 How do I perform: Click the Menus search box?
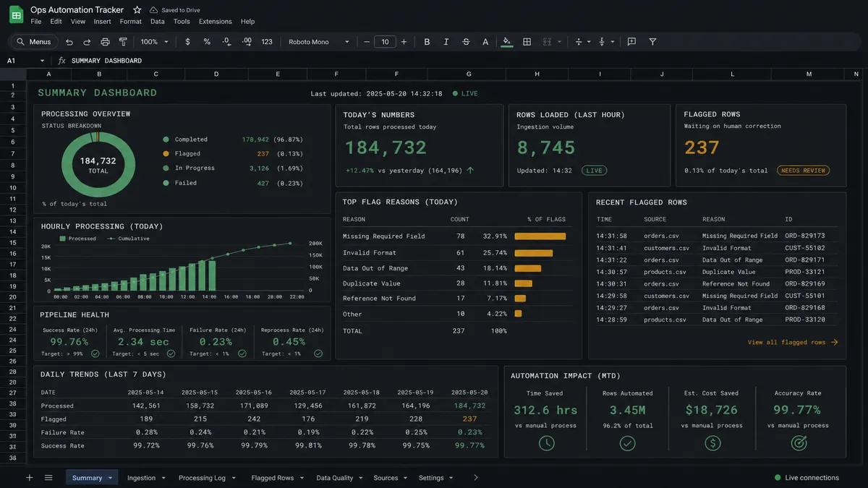33,42
